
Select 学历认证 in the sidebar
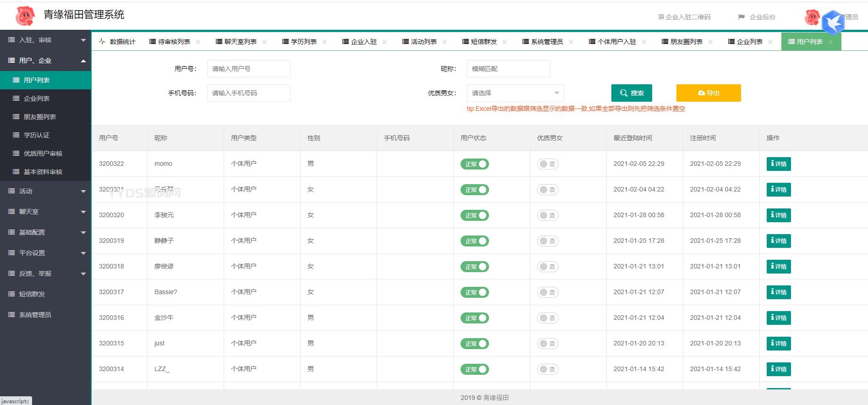click(37, 135)
